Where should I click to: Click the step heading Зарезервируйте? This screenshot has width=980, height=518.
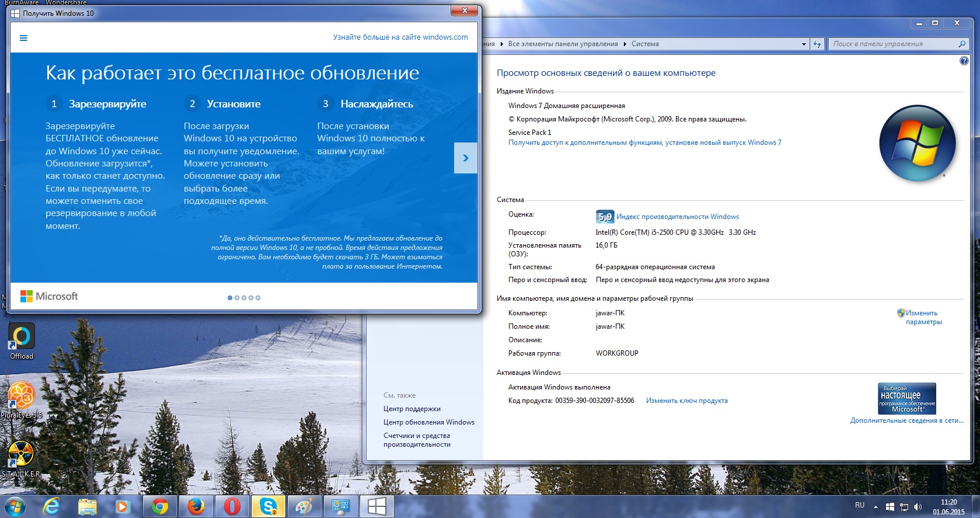(107, 104)
